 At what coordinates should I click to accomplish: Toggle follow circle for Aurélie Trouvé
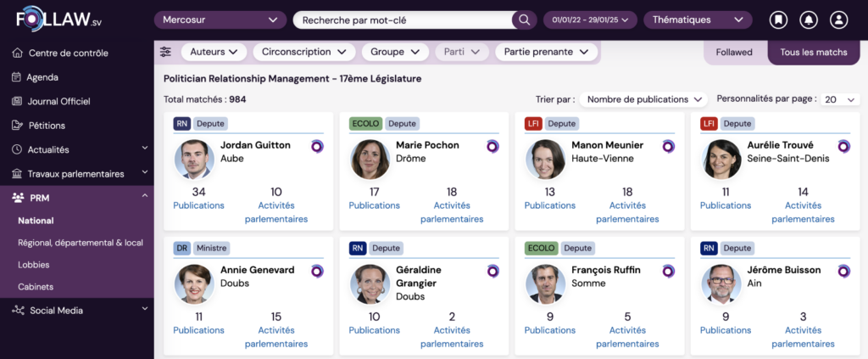[843, 146]
